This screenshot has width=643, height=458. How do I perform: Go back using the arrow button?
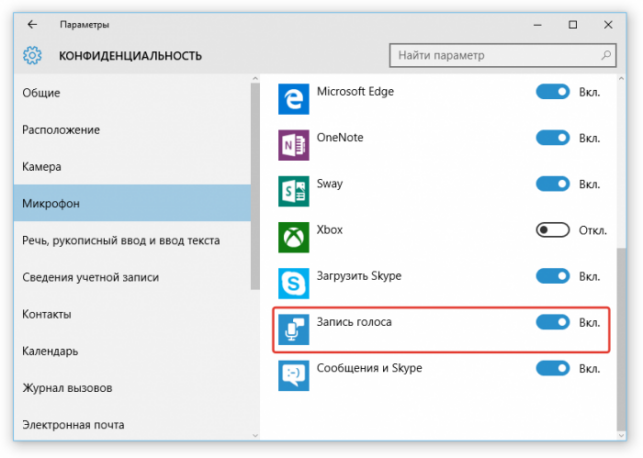[32, 25]
